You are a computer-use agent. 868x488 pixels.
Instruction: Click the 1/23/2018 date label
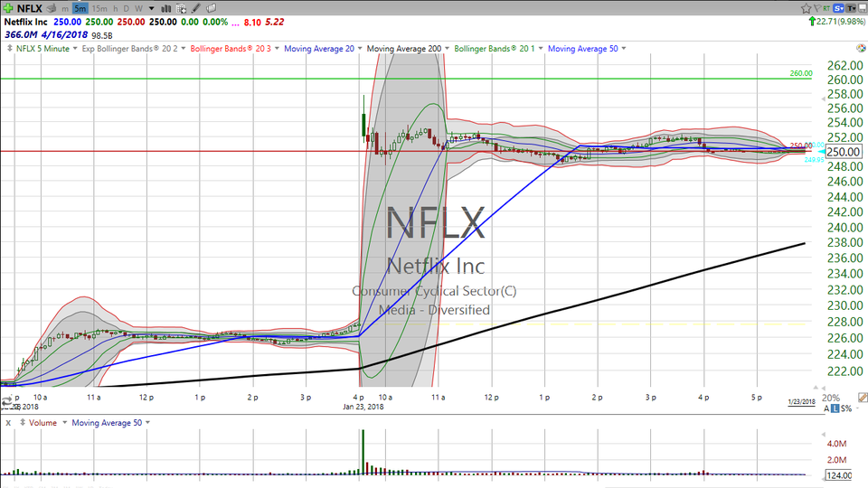coord(802,401)
